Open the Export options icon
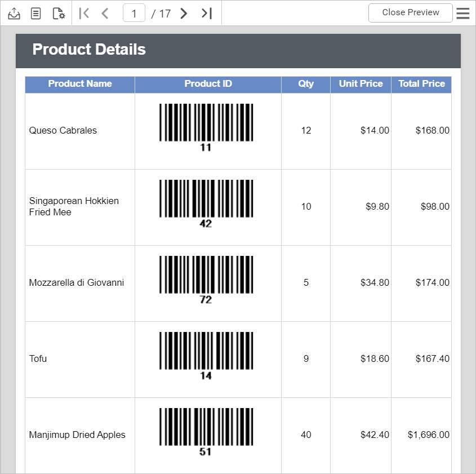The height and width of the screenshot is (474, 476). click(x=14, y=12)
